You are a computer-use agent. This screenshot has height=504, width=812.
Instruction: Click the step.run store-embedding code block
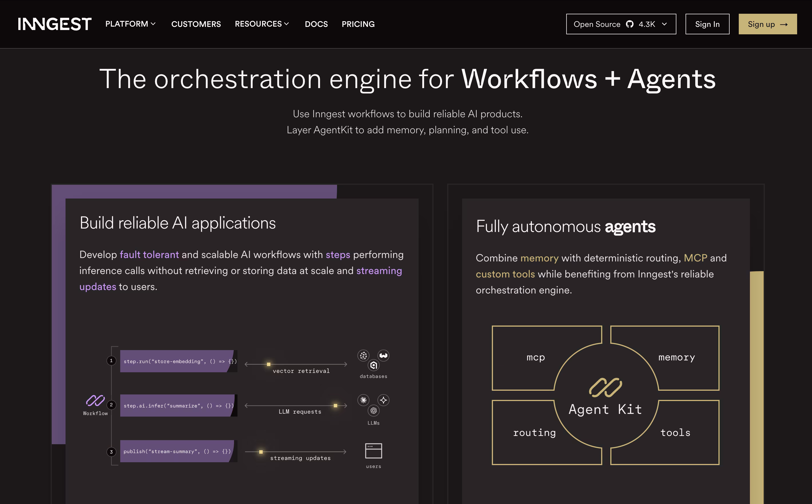pos(179,361)
